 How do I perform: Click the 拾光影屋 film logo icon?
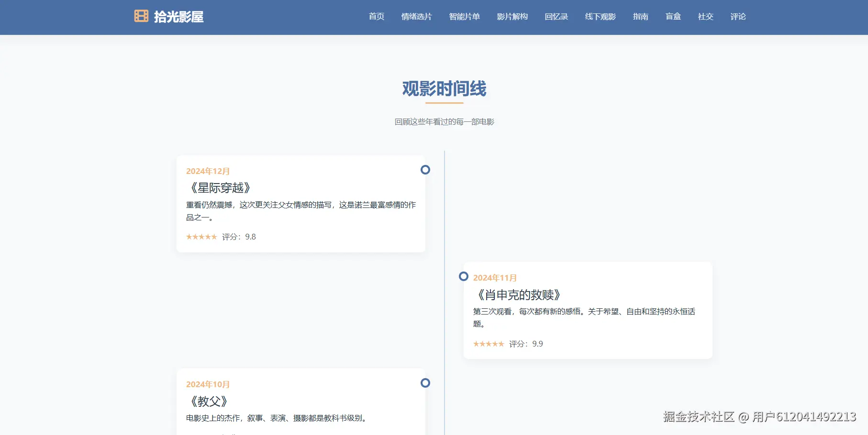tap(141, 16)
